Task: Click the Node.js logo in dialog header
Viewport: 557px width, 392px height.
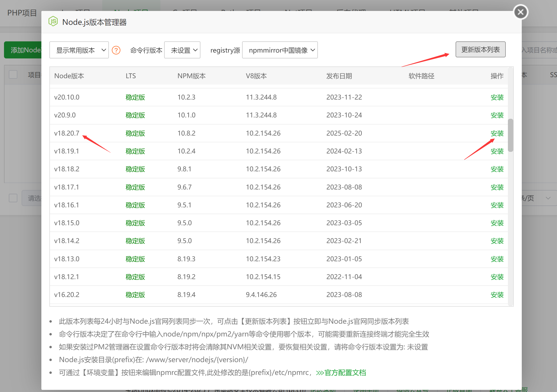Action: pyautogui.click(x=53, y=21)
